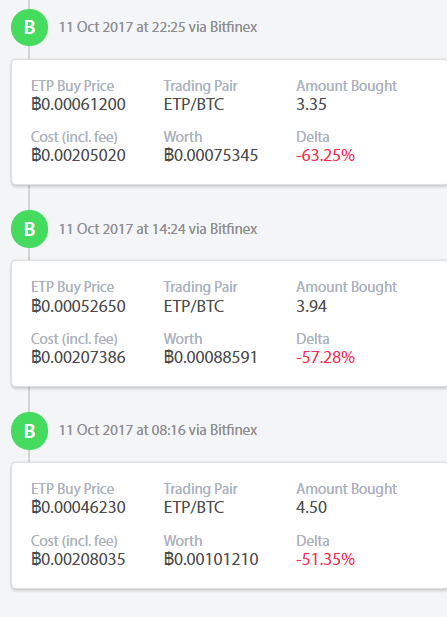Image resolution: width=447 pixels, height=617 pixels.
Task: Click the cost value ₿0.00205020
Action: (78, 155)
